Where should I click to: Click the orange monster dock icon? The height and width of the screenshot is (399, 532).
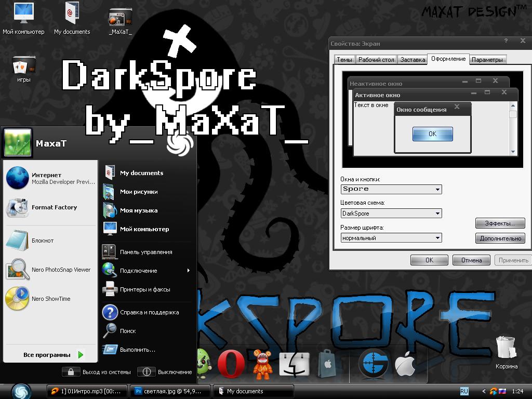pyautogui.click(x=262, y=365)
